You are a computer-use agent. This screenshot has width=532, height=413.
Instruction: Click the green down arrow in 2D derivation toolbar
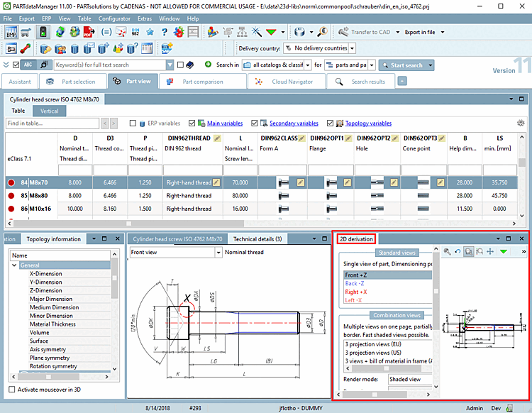(x=504, y=252)
